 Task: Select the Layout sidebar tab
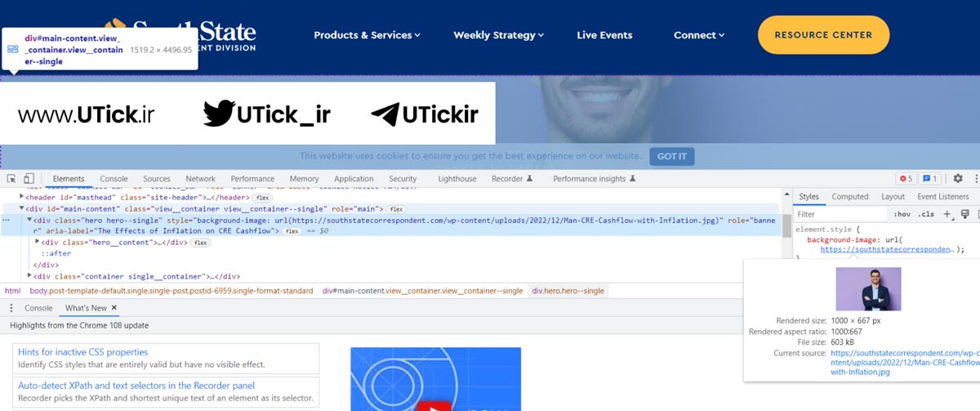pos(893,197)
